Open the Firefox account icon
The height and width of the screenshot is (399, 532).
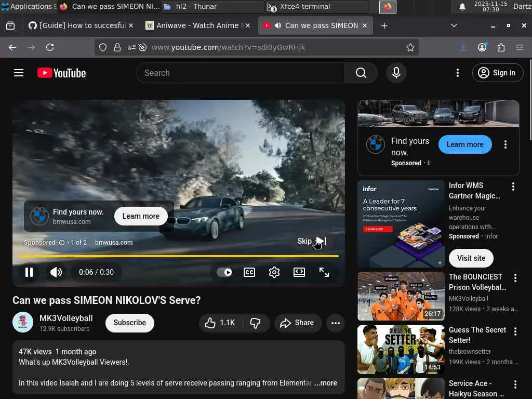(482, 47)
